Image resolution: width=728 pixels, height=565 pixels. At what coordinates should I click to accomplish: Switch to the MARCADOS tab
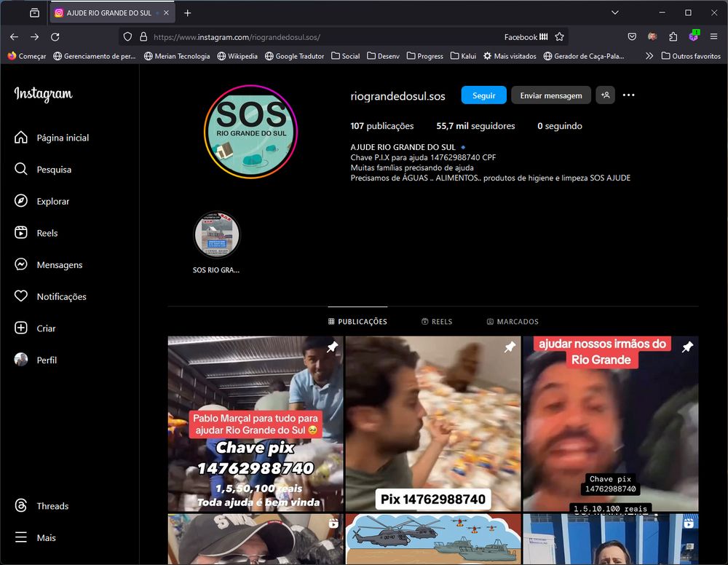coord(513,321)
